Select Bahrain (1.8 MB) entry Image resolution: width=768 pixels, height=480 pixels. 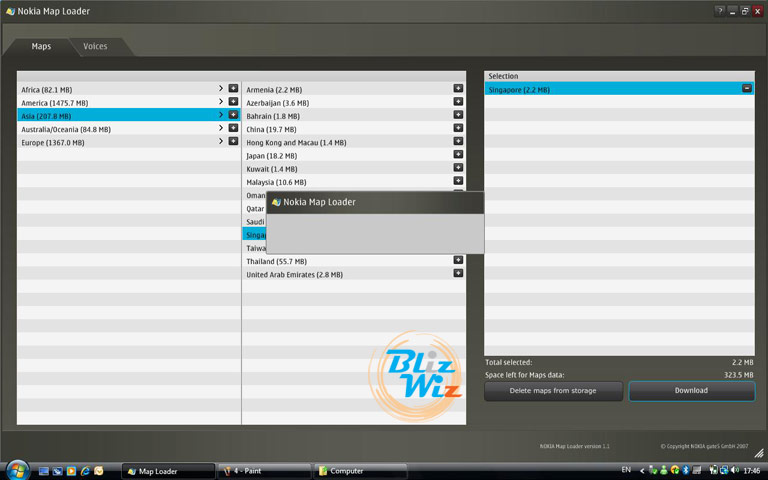pyautogui.click(x=354, y=116)
